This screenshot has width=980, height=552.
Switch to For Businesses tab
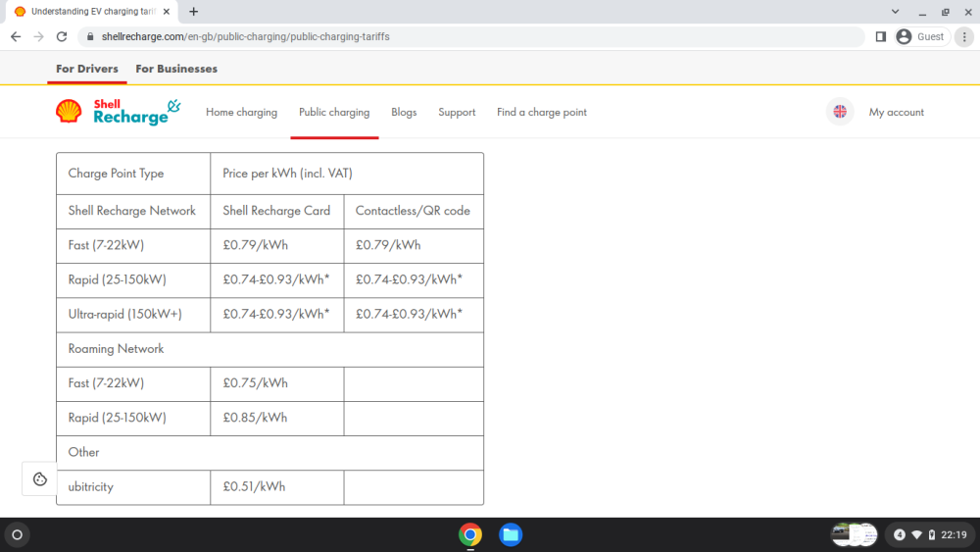176,69
